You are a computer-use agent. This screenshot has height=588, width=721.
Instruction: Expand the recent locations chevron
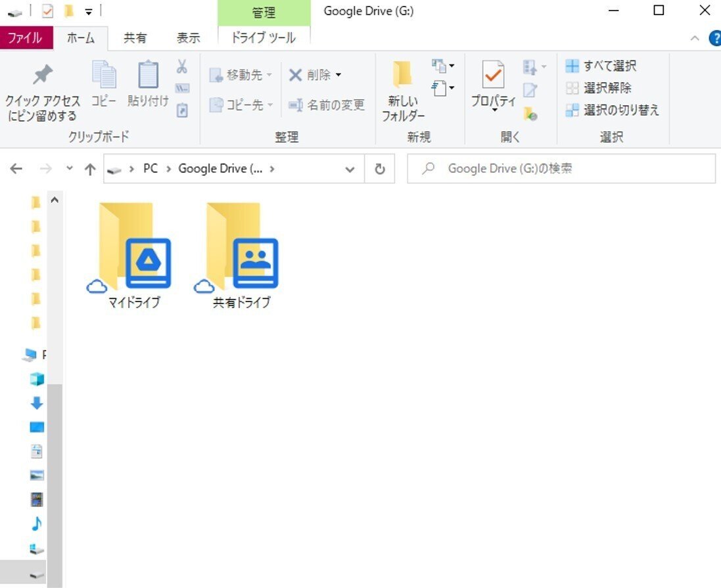70,168
